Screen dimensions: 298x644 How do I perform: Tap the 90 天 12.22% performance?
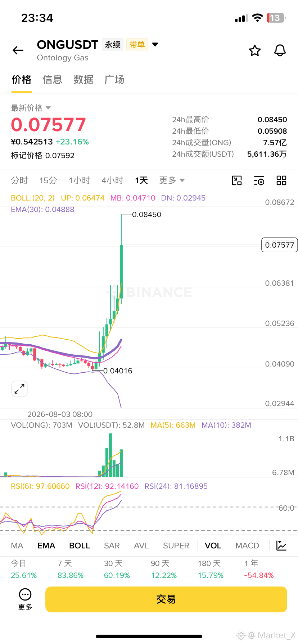(164, 569)
